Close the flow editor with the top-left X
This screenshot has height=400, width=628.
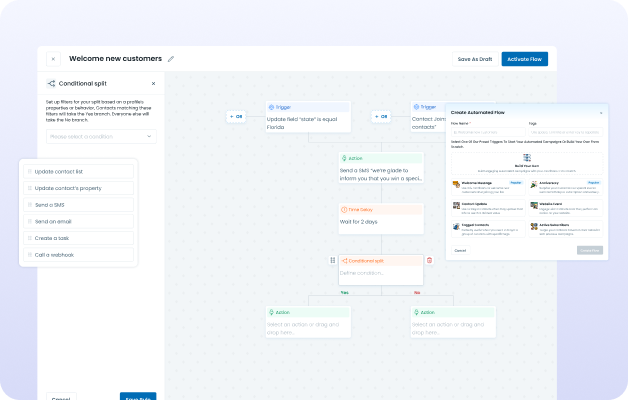click(x=53, y=59)
